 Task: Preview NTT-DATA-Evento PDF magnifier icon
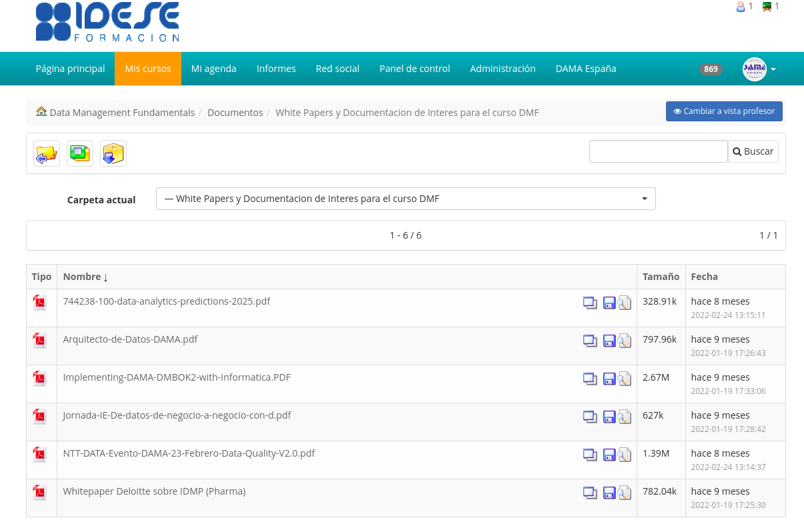[624, 455]
